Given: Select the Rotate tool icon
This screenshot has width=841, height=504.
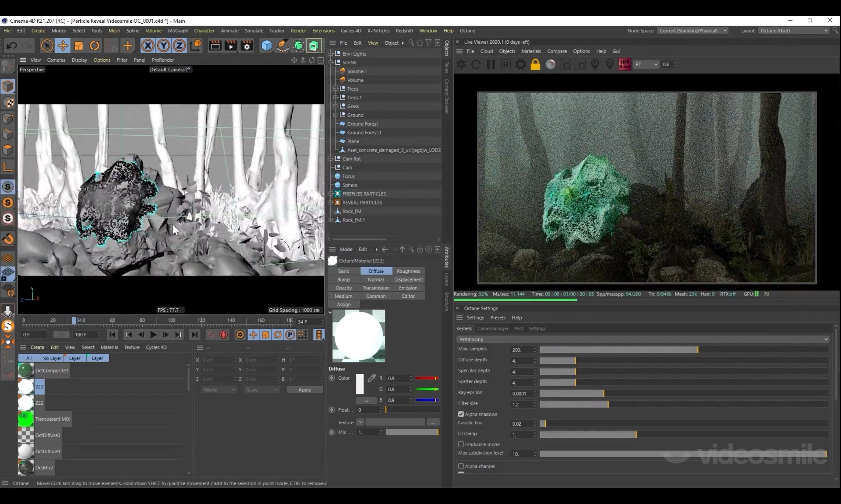Looking at the screenshot, I should point(94,46).
